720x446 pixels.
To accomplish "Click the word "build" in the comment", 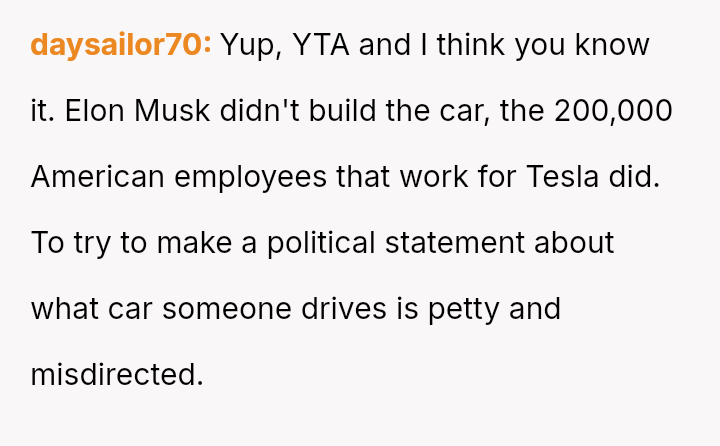I will coord(342,111).
